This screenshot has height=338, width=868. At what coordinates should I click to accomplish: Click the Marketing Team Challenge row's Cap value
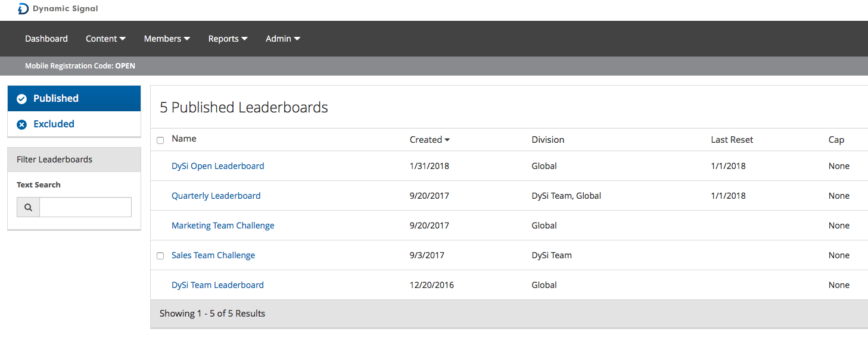tap(839, 226)
